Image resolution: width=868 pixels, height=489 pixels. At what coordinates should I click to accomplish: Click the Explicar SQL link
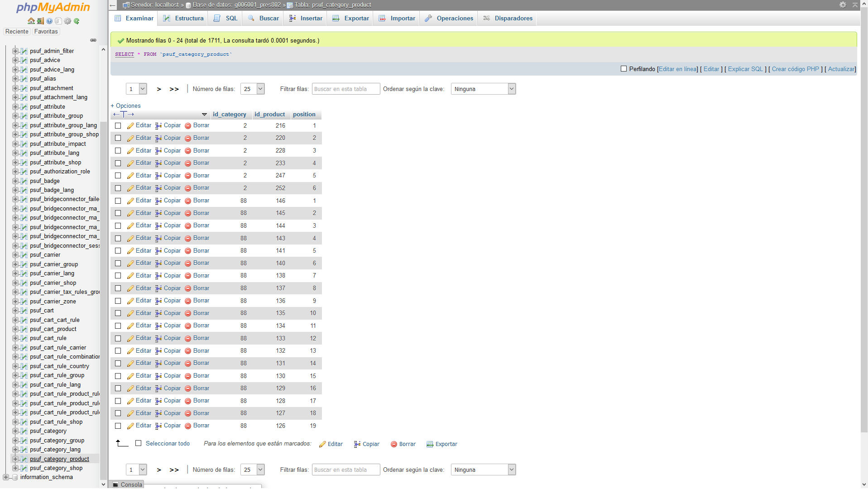[745, 69]
